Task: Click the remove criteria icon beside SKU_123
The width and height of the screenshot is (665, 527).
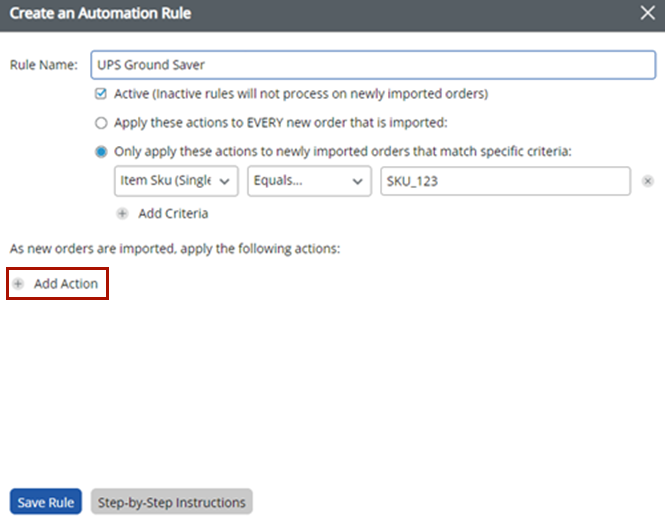Action: 648,181
